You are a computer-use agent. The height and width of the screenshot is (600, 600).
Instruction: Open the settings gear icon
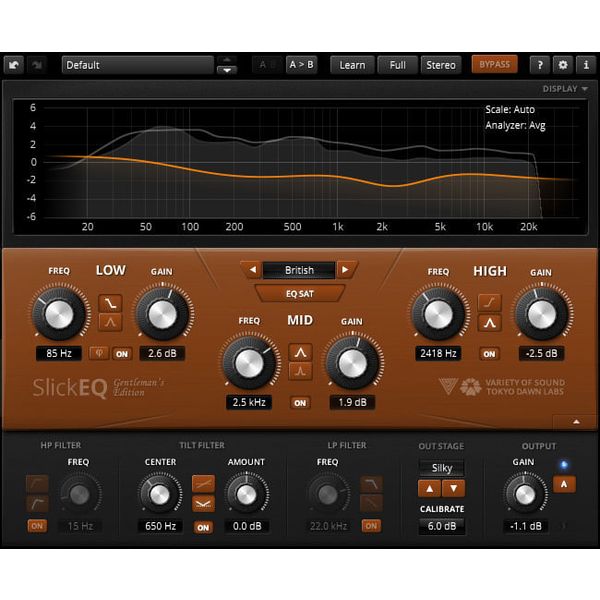[563, 65]
